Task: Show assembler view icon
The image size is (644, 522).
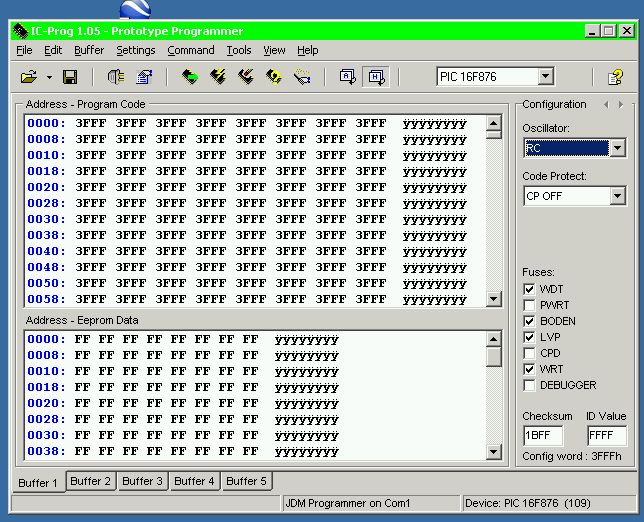Action: [x=347, y=77]
